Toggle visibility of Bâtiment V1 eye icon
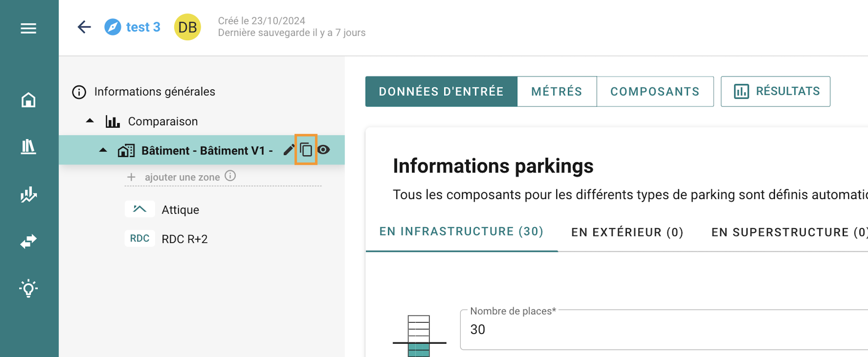Viewport: 868px width, 357px height. [323, 150]
